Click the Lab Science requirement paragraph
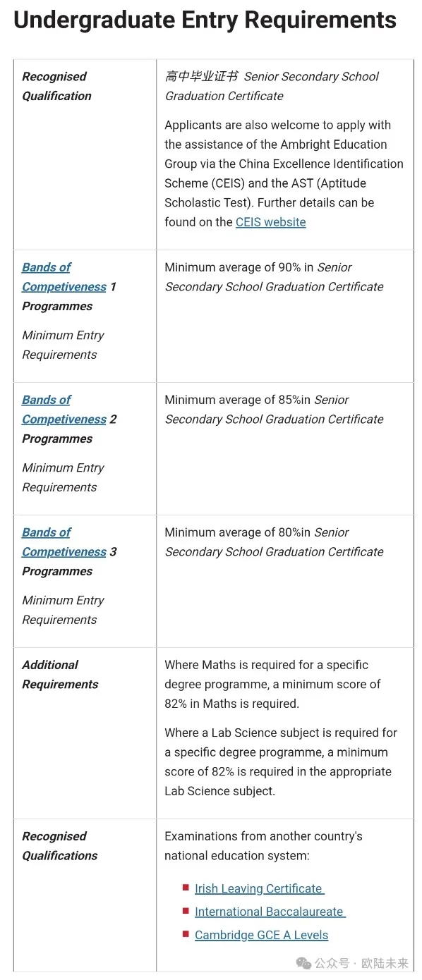 tap(281, 761)
